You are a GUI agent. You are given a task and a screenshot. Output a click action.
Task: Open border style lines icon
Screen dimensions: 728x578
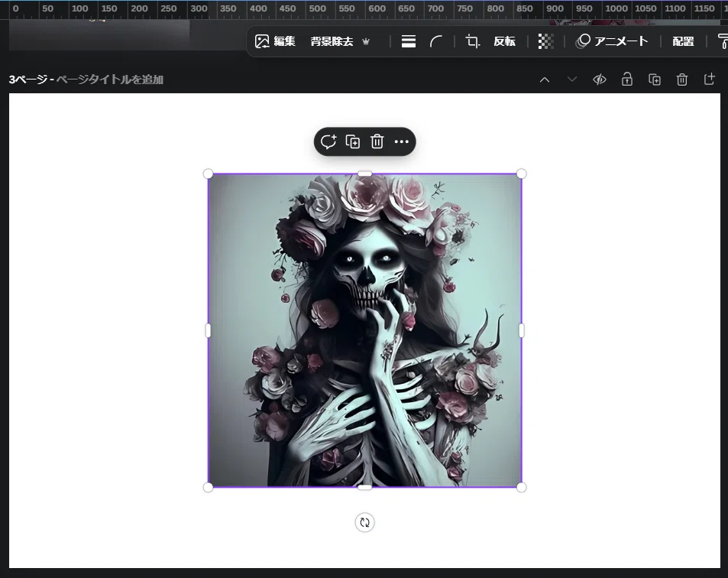409,41
